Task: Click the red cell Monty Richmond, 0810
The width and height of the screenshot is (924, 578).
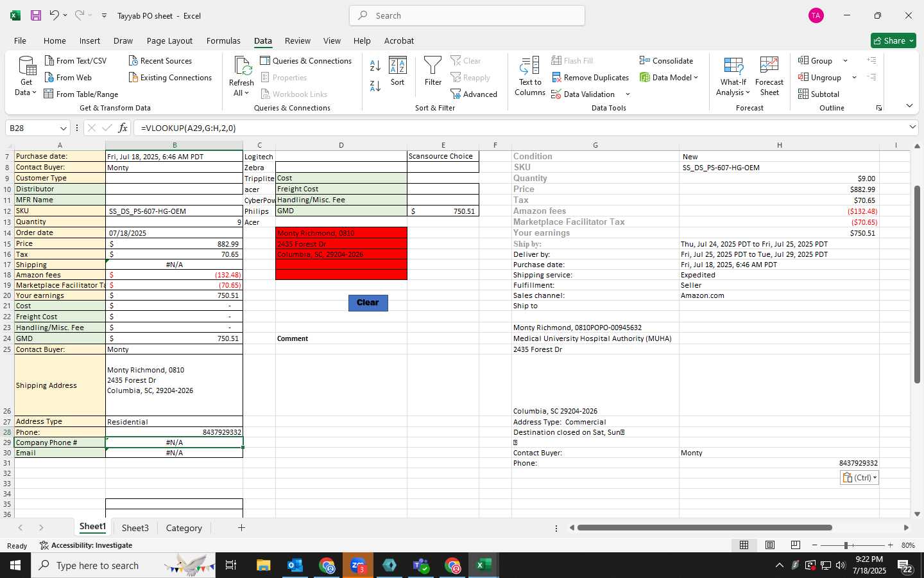Action: (341, 232)
